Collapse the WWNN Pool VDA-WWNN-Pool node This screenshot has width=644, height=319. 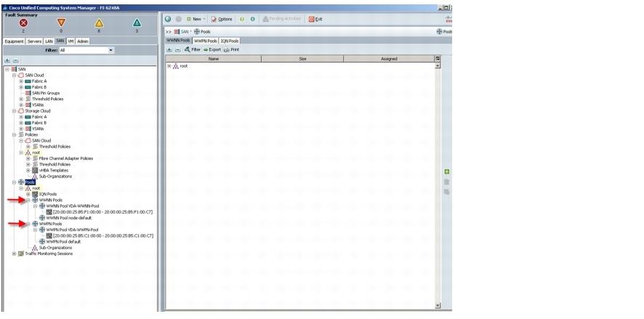(x=36, y=206)
